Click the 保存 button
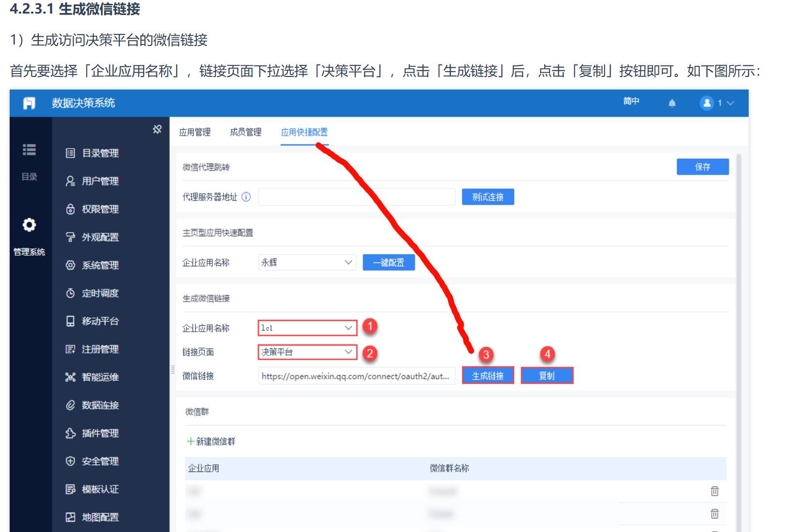Screen dimensions: 799x532 pyautogui.click(x=703, y=167)
